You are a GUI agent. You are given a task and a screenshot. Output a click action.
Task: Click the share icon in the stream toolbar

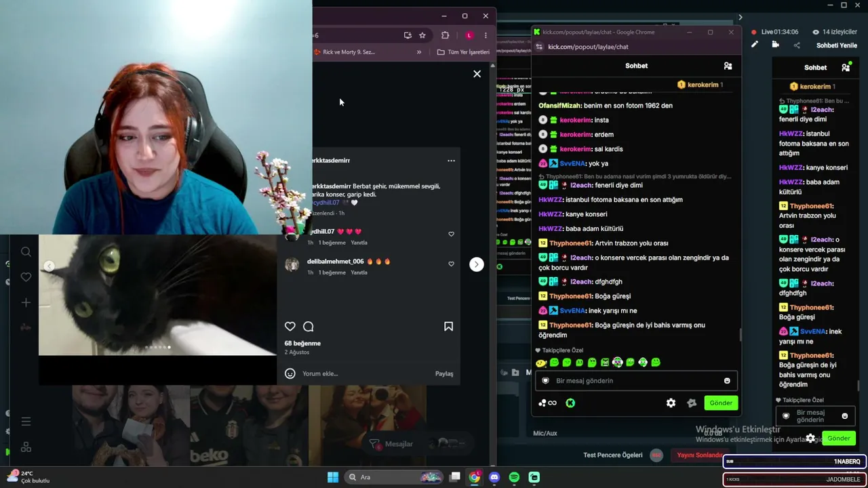797,45
